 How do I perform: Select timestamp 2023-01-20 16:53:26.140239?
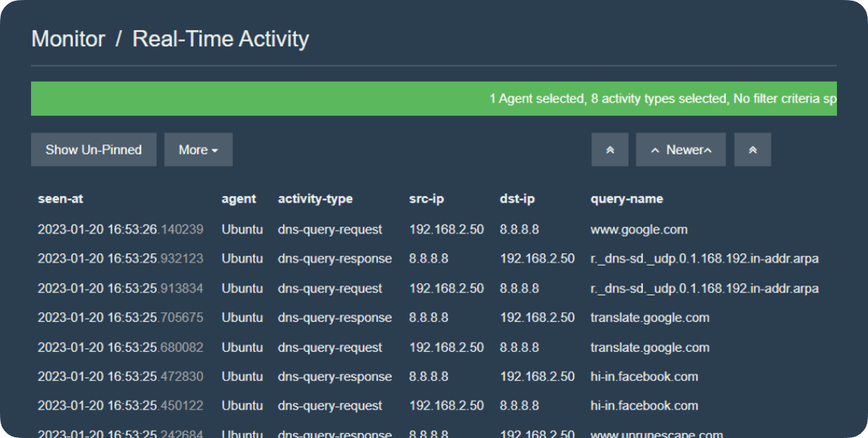121,230
